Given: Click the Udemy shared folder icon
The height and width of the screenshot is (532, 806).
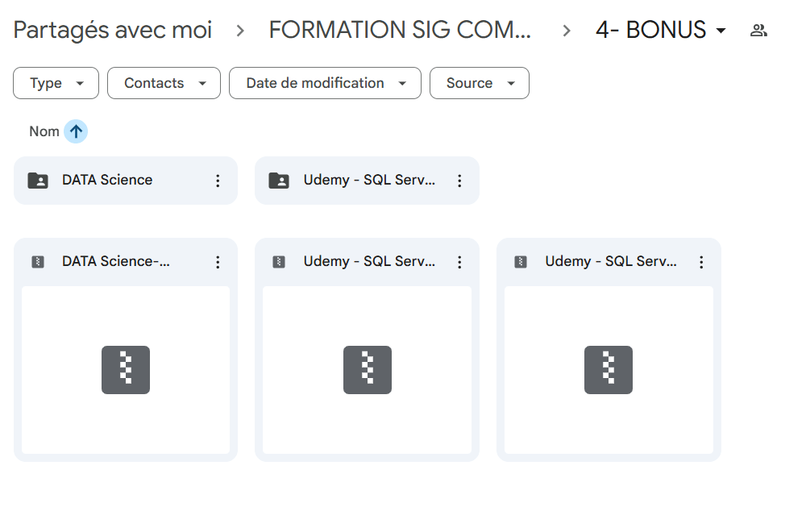Looking at the screenshot, I should (x=279, y=181).
